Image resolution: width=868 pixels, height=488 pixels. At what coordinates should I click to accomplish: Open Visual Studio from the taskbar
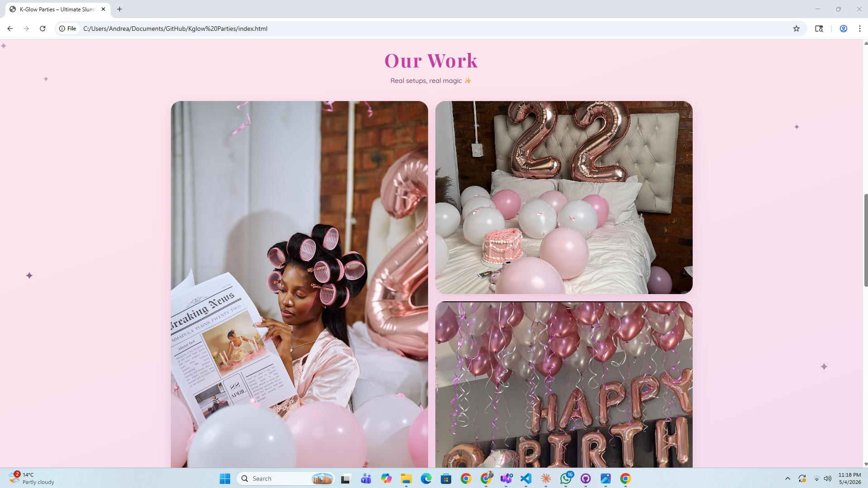click(506, 478)
